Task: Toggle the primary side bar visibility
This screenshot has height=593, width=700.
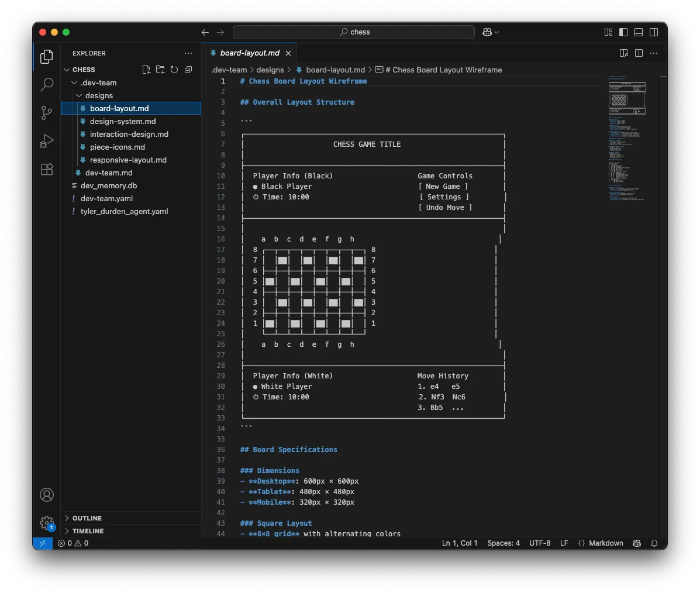Action: tap(623, 32)
